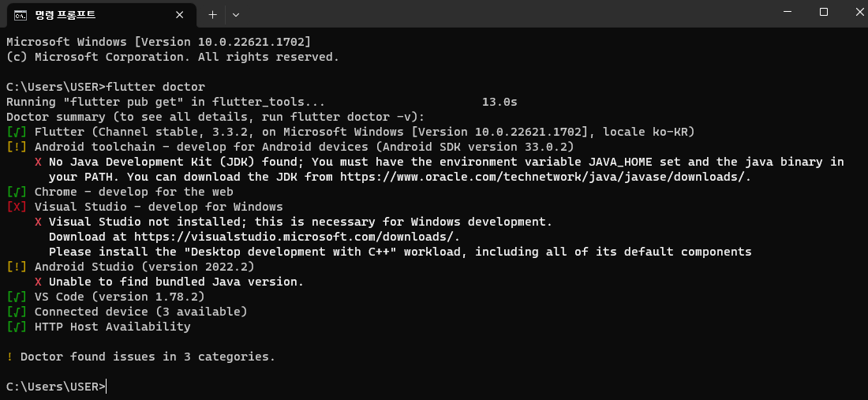Viewport: 868px width, 400px height.
Task: Click the yellow exclamation before Doctor found issues
Action: (x=10, y=357)
